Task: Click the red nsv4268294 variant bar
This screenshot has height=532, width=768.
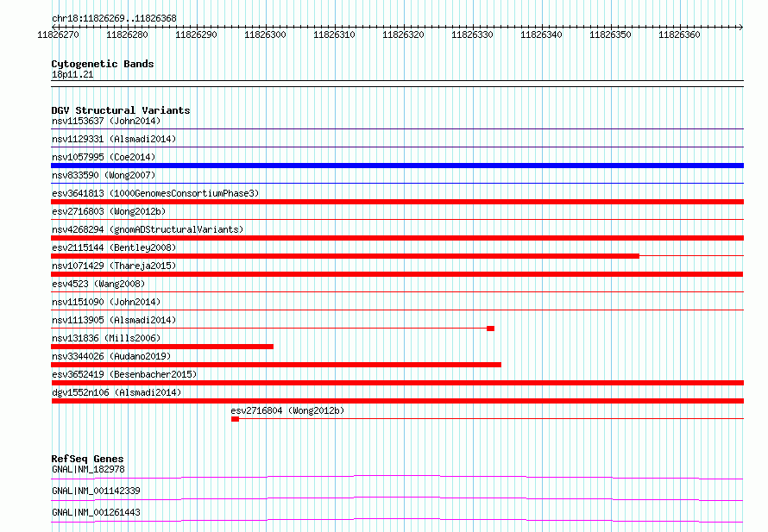Action: click(x=397, y=238)
